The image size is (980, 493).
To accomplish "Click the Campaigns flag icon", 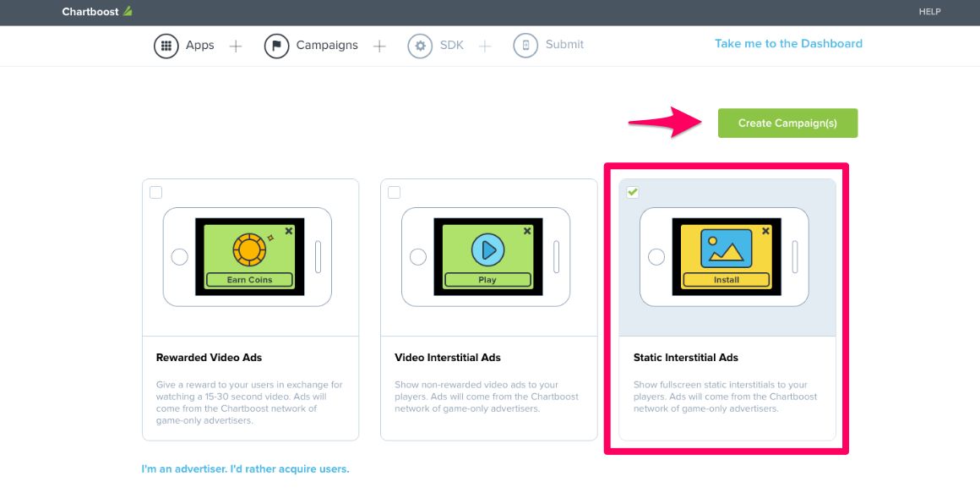I will pos(276,46).
